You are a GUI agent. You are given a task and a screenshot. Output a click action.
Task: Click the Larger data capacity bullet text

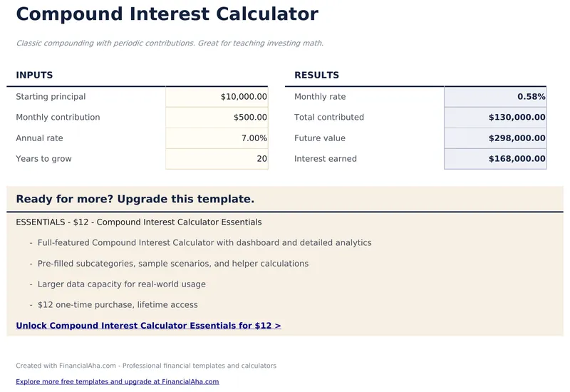click(x=121, y=284)
